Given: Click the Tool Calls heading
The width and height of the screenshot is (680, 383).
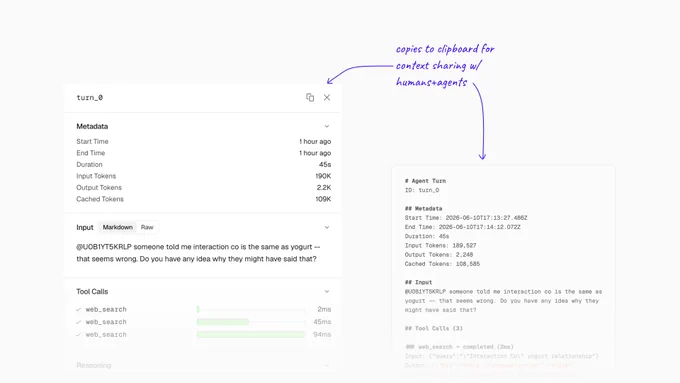Looking at the screenshot, I should pyautogui.click(x=92, y=291).
